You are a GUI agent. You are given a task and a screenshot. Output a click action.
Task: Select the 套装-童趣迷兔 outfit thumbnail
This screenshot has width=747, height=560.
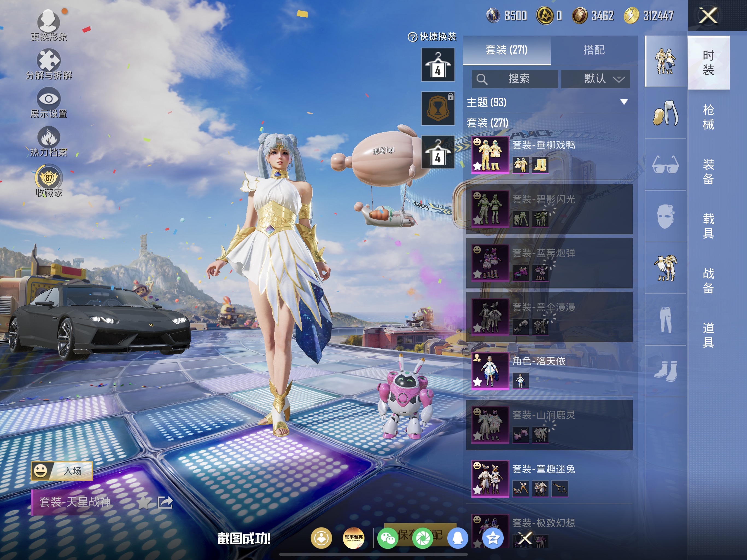pyautogui.click(x=490, y=479)
